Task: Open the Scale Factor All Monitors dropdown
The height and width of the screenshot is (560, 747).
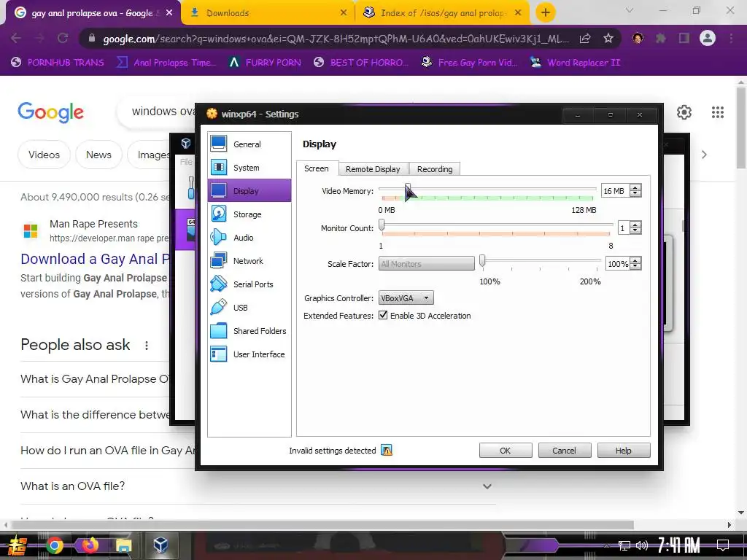Action: (x=426, y=264)
